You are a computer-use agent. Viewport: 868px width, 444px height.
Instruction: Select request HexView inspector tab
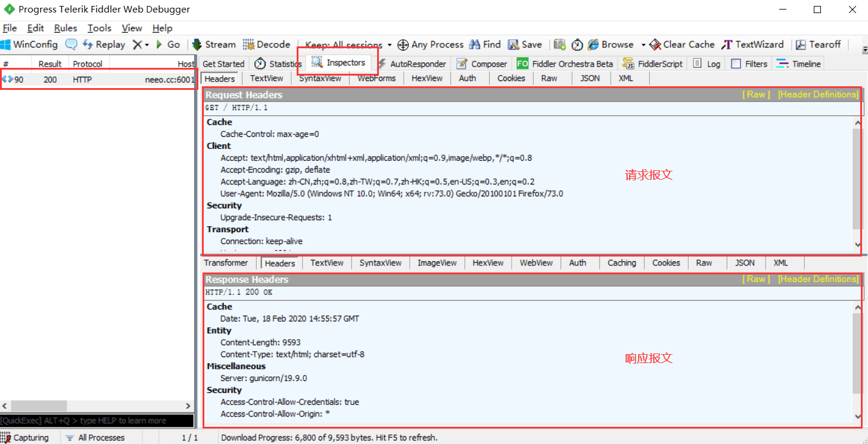[427, 79]
